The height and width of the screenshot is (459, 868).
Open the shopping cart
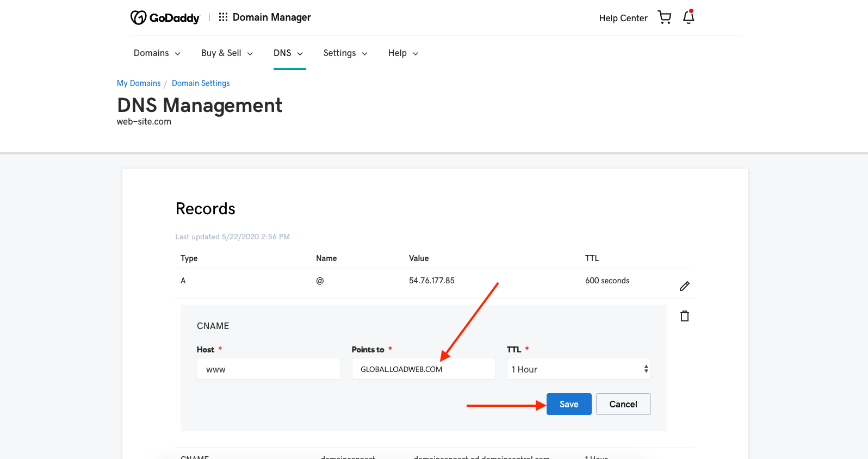664,17
